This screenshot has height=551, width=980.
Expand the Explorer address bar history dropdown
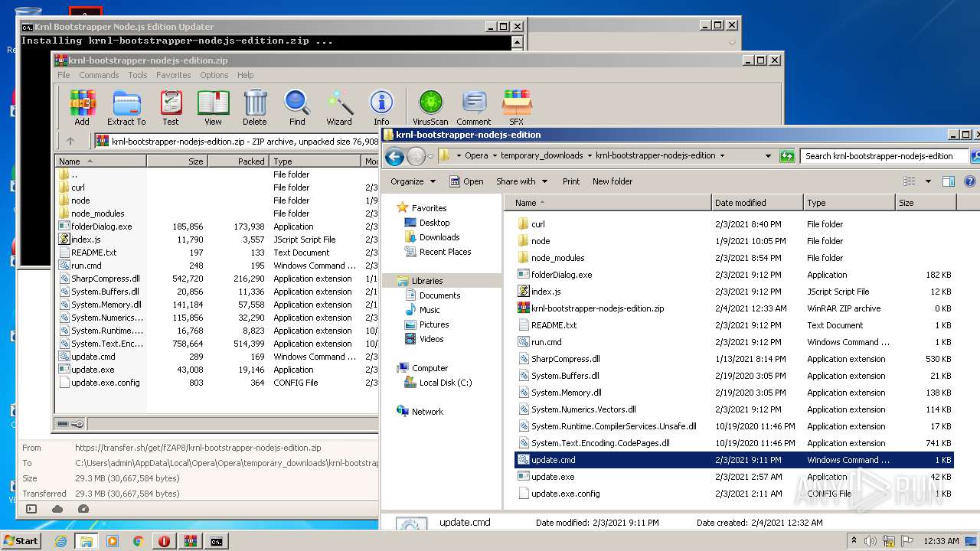768,156
